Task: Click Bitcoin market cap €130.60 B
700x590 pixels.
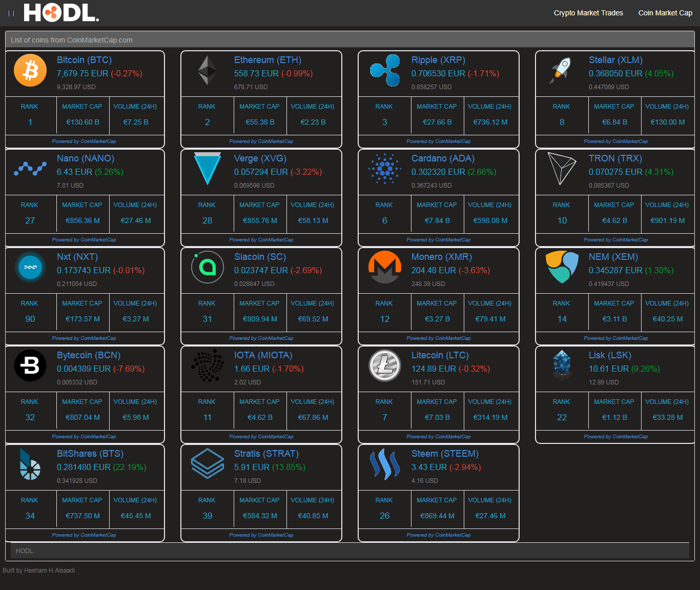Action: (x=83, y=122)
